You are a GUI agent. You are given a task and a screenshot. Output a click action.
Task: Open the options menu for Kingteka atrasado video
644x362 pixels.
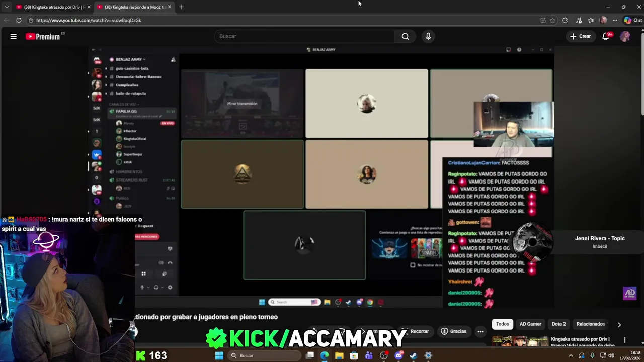point(625,340)
